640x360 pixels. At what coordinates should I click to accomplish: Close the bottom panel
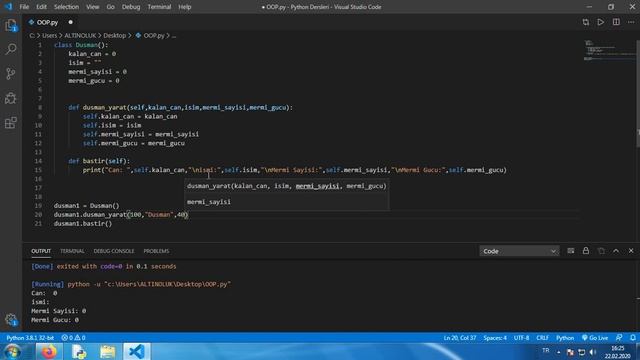tap(631, 251)
